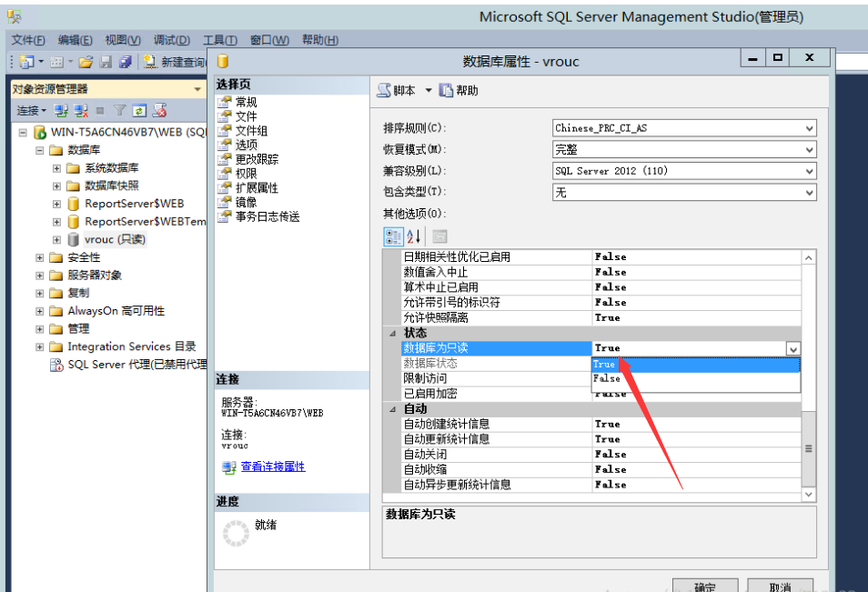Click the New Query toolbar icon

150,62
